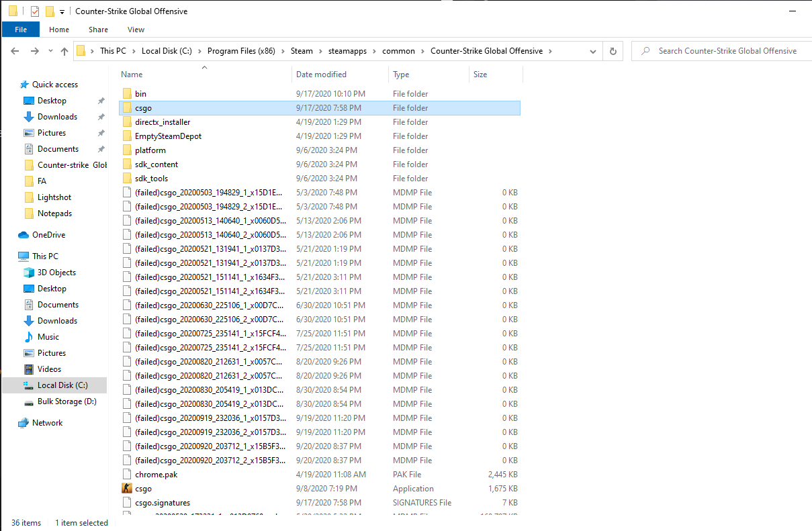This screenshot has height=531, width=812.
Task: Open the recent locations dropdown arrow
Action: [50, 52]
